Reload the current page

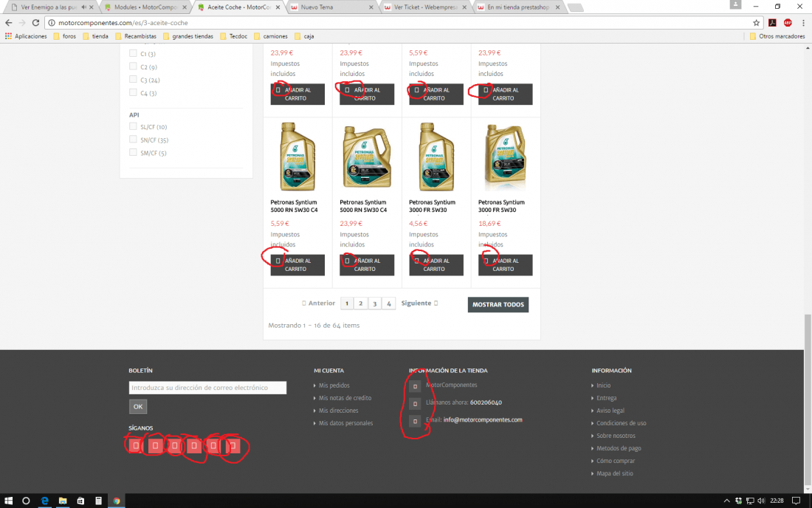point(35,23)
